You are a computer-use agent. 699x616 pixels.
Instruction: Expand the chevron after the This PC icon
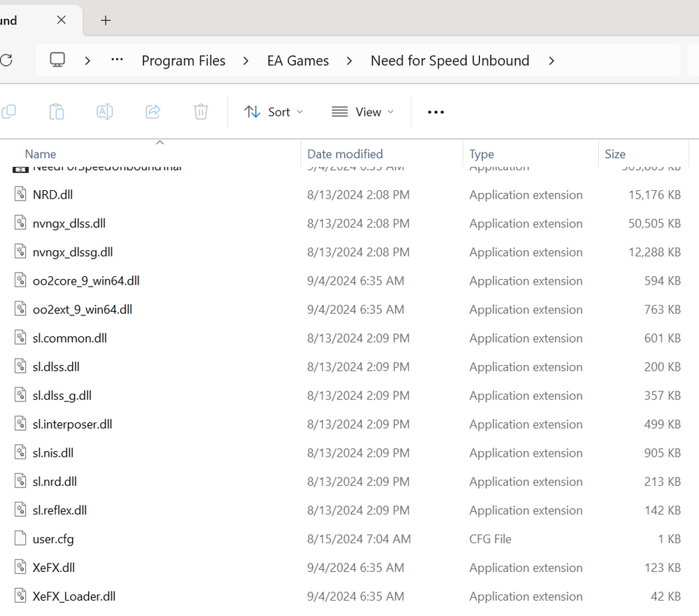click(x=88, y=61)
